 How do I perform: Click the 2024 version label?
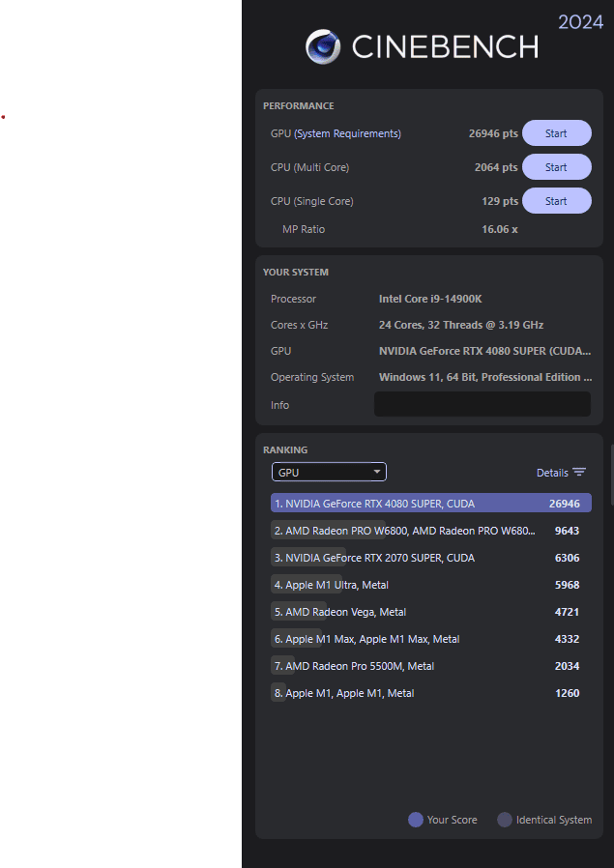point(580,22)
